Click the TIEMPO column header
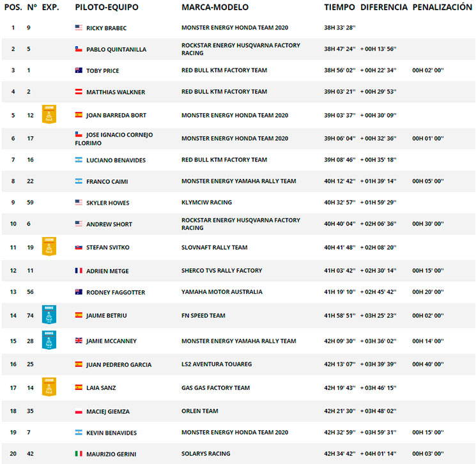The image size is (476, 464). click(x=339, y=7)
